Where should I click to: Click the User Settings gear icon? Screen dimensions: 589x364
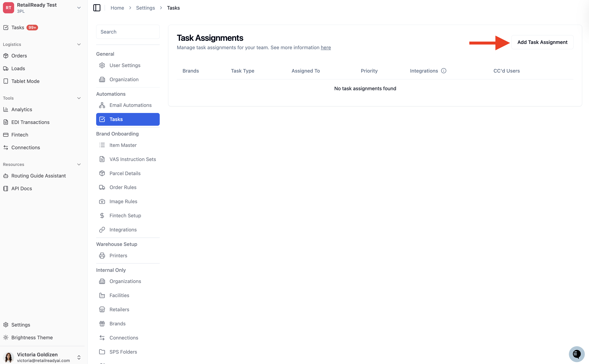pyautogui.click(x=102, y=65)
